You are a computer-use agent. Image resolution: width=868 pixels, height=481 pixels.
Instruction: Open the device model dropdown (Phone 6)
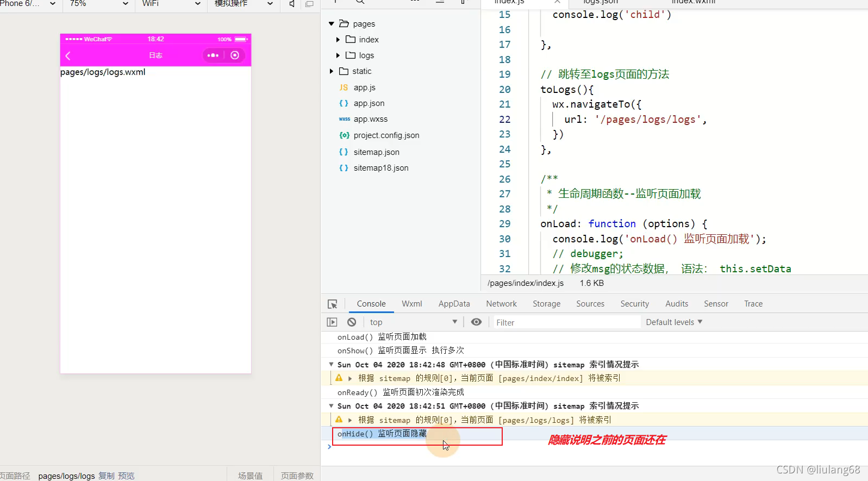pos(28,4)
